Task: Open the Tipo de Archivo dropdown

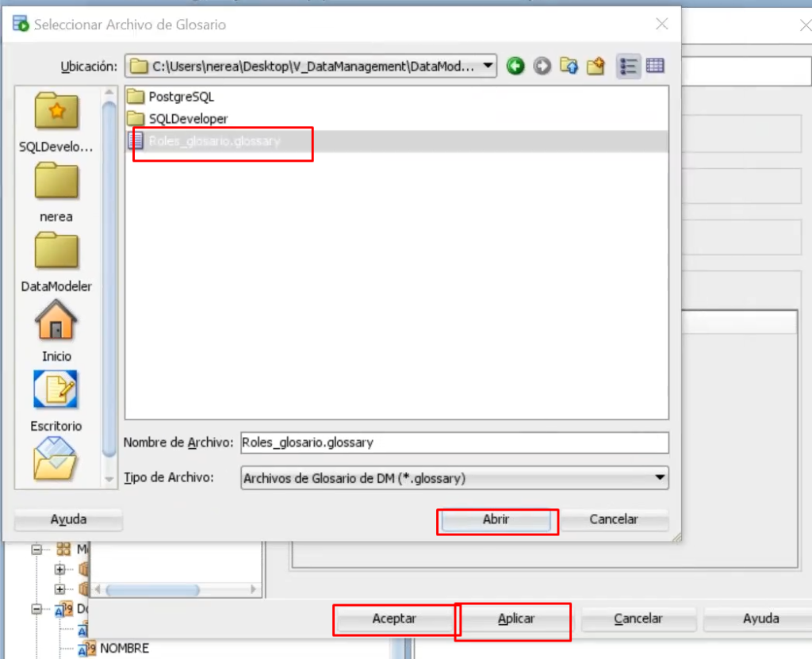Action: point(659,478)
